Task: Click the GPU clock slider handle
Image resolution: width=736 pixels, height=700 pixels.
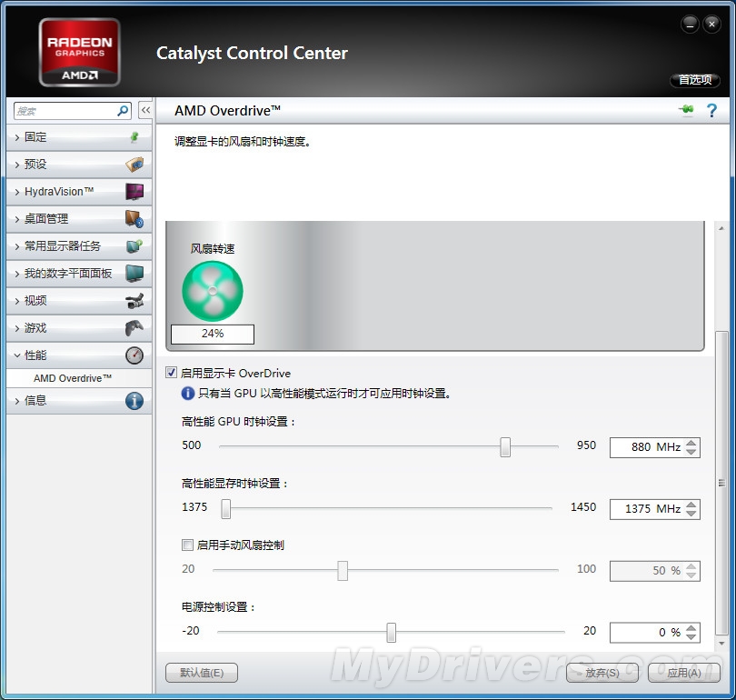Action: (505, 447)
